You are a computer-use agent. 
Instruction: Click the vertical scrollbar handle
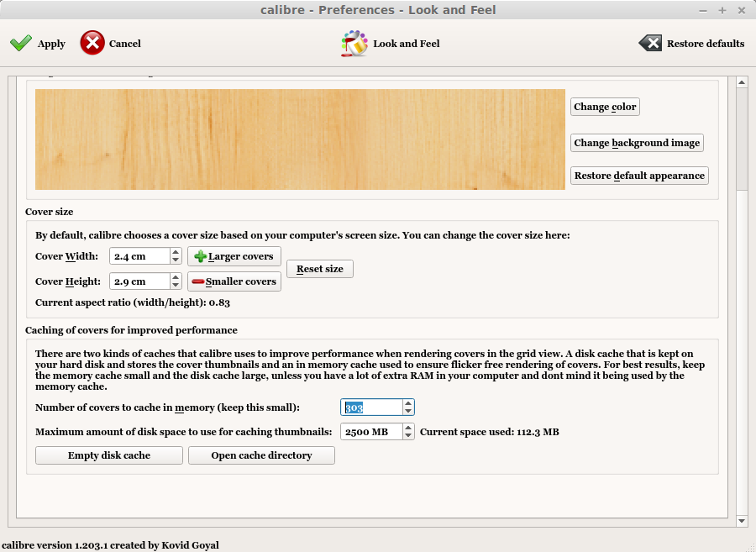(x=742, y=139)
